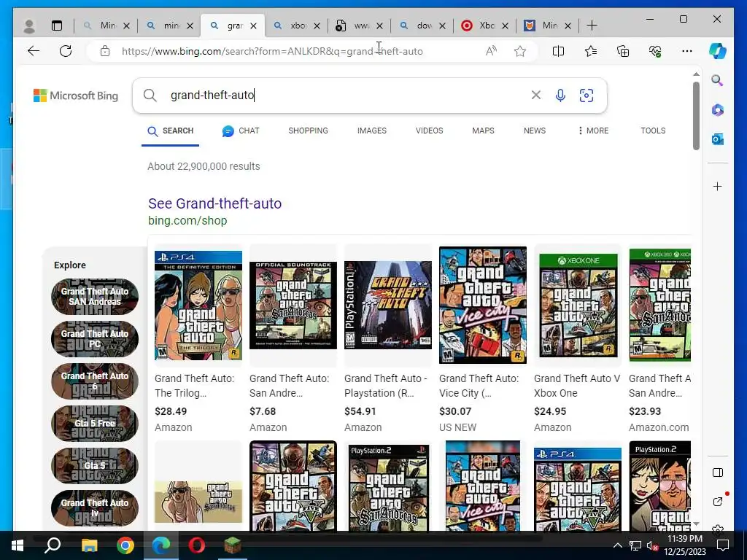Open link in external window icon
Image resolution: width=747 pixels, height=560 pixels.
point(718,501)
